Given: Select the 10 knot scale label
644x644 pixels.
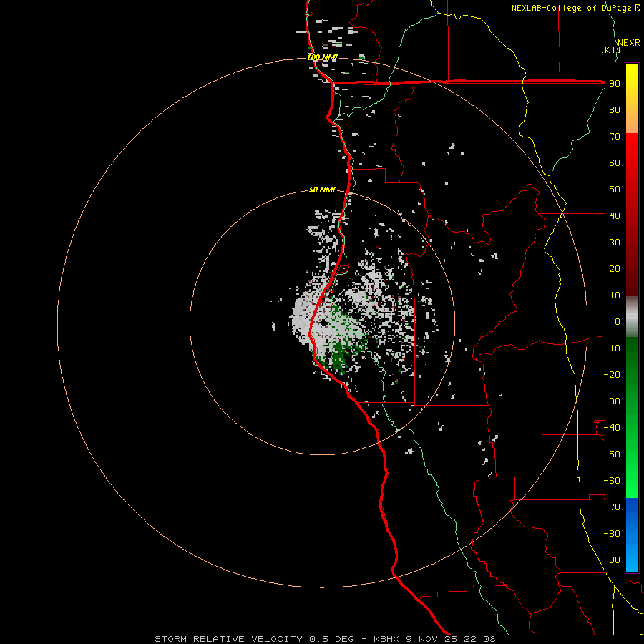Looking at the screenshot, I should click(x=615, y=296).
